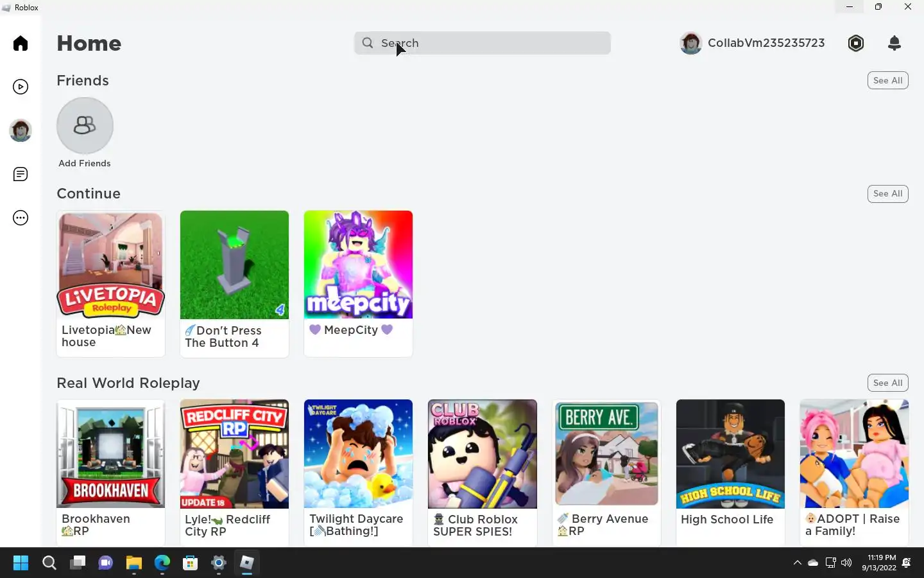Viewport: 924px width, 578px height.
Task: Open the Home icon in sidebar
Action: [21, 43]
